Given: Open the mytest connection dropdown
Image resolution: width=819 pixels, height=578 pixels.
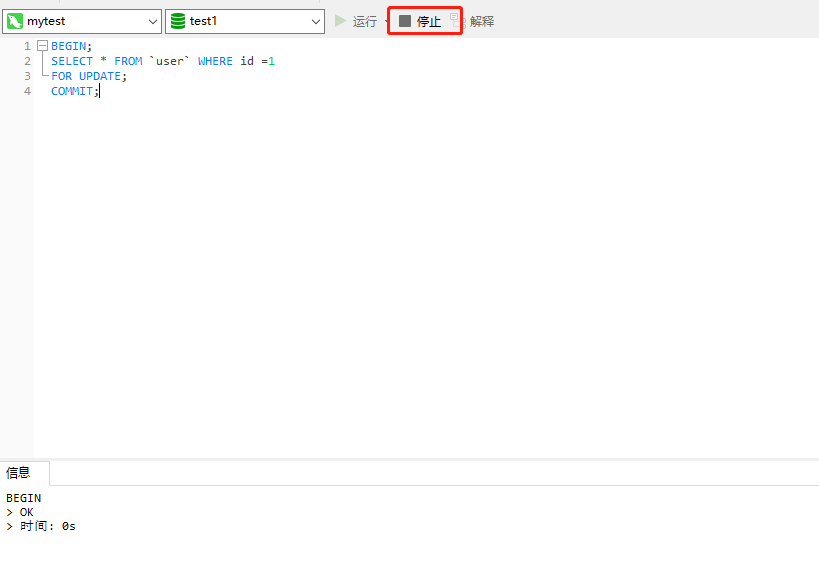Looking at the screenshot, I should [82, 21].
